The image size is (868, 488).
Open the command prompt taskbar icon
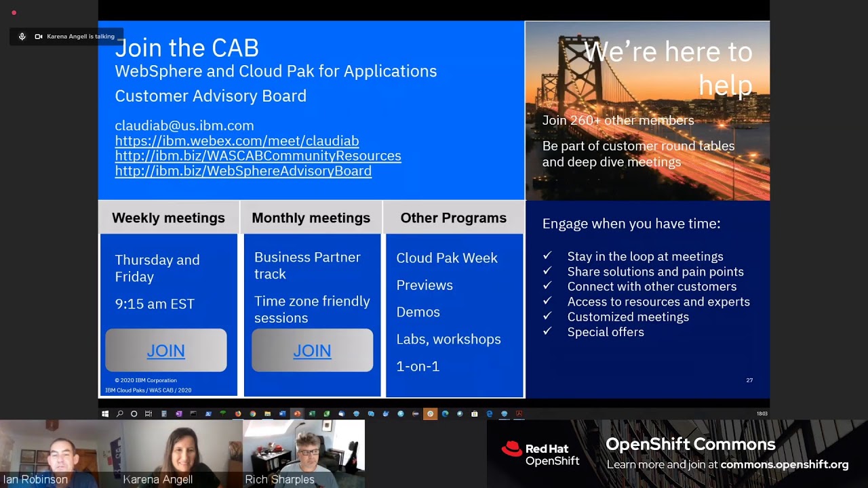(193, 413)
